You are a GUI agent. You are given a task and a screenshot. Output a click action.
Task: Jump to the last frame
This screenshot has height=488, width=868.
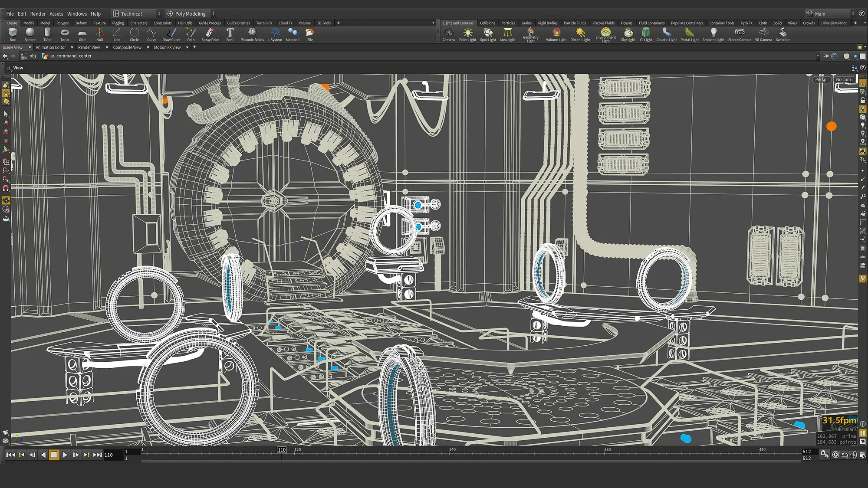pos(98,455)
